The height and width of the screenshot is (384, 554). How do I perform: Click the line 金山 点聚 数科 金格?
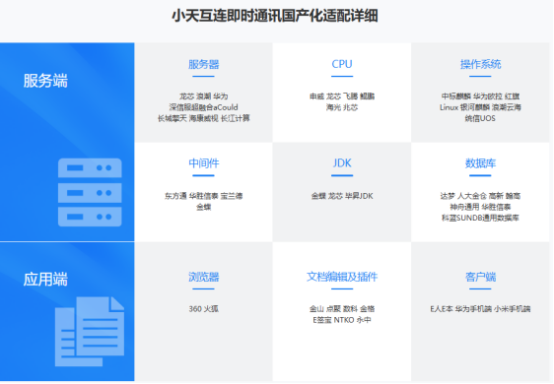[x=342, y=309]
